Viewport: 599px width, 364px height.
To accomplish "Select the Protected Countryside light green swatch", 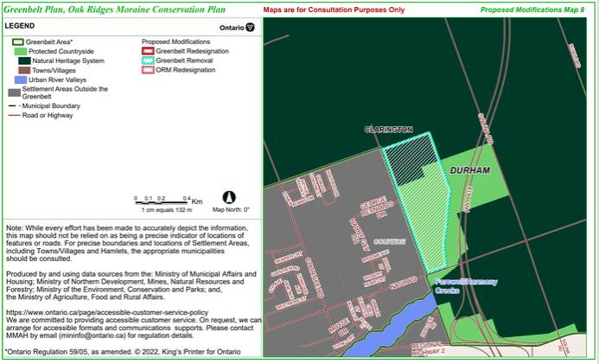I will pyautogui.click(x=22, y=51).
